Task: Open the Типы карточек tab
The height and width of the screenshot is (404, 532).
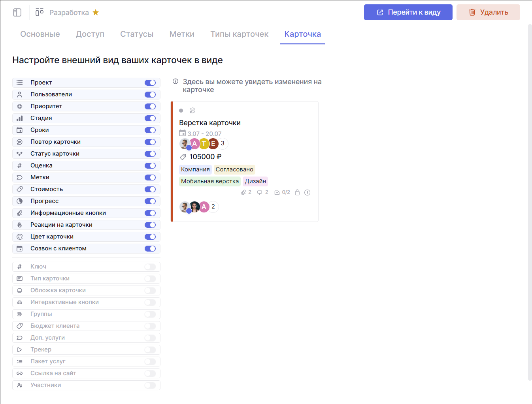Action: point(239,34)
